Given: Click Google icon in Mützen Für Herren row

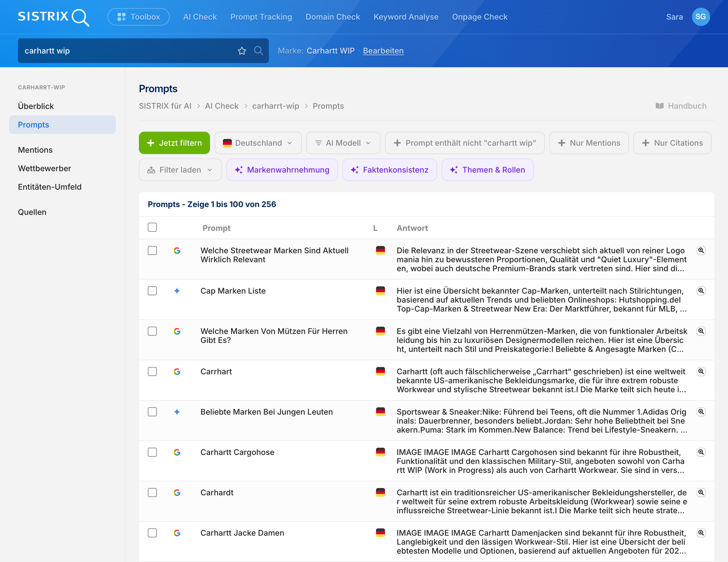Looking at the screenshot, I should [177, 331].
